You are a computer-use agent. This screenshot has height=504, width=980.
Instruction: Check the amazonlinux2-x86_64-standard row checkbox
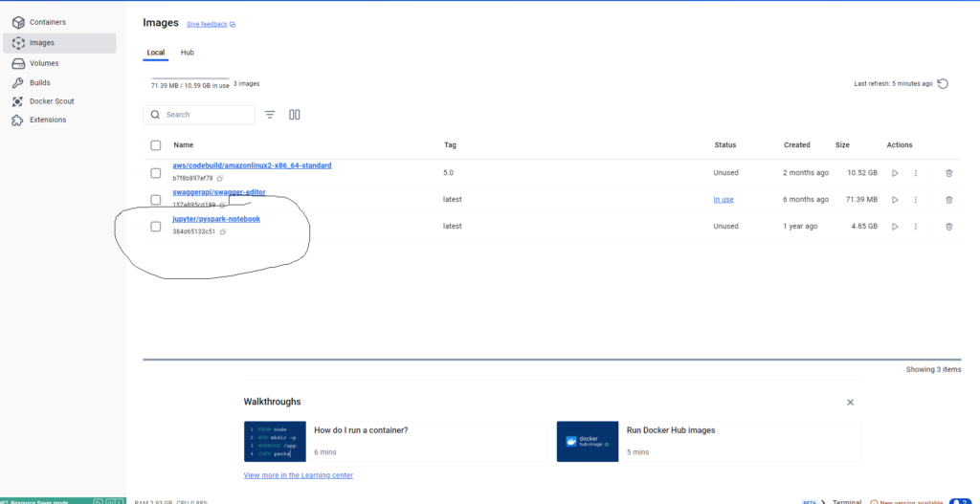click(156, 173)
